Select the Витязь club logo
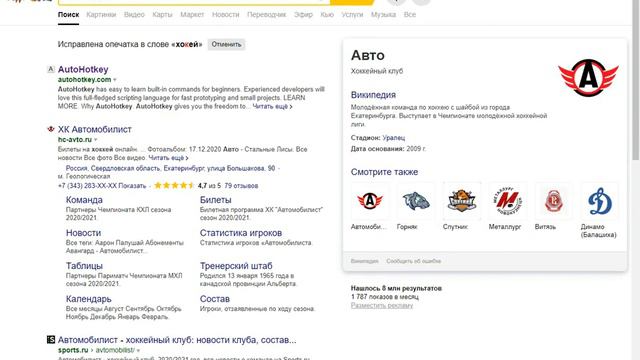Image resolution: width=640 pixels, height=360 pixels. pos(553,201)
